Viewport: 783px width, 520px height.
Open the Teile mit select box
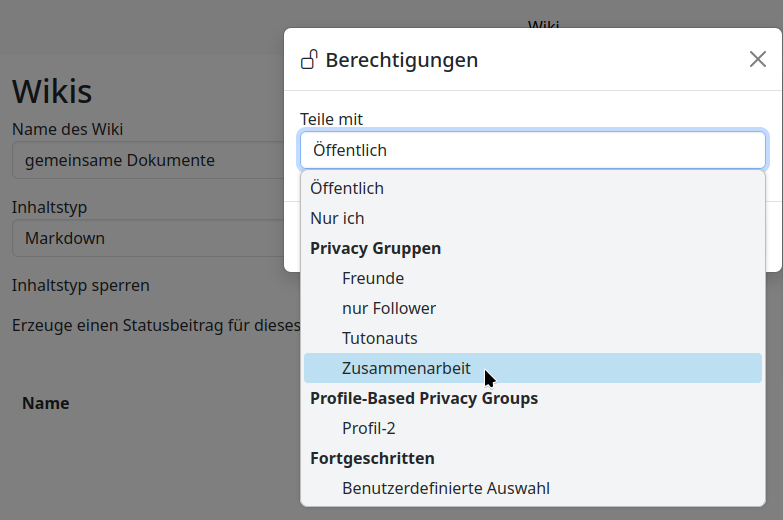532,150
